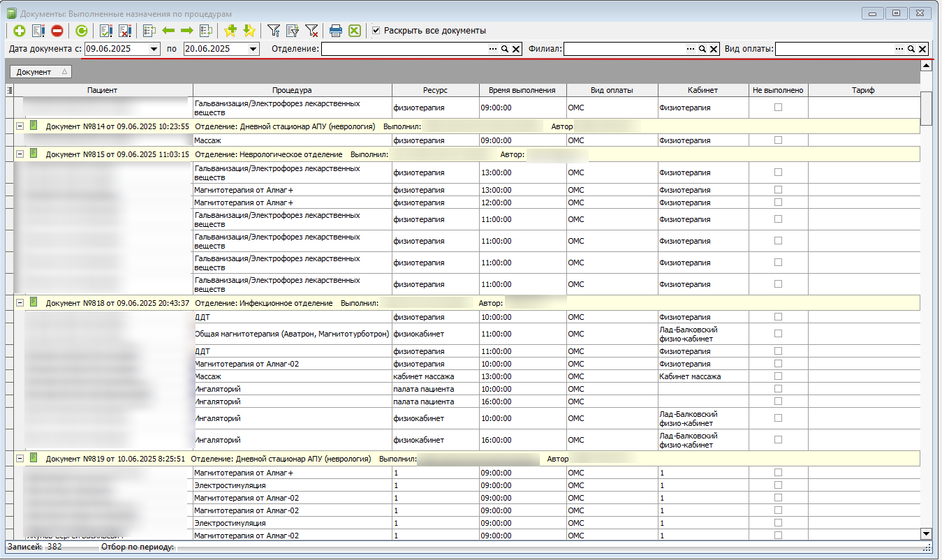Sort by Документ grouping header
This screenshot has height=560, width=942.
point(39,72)
